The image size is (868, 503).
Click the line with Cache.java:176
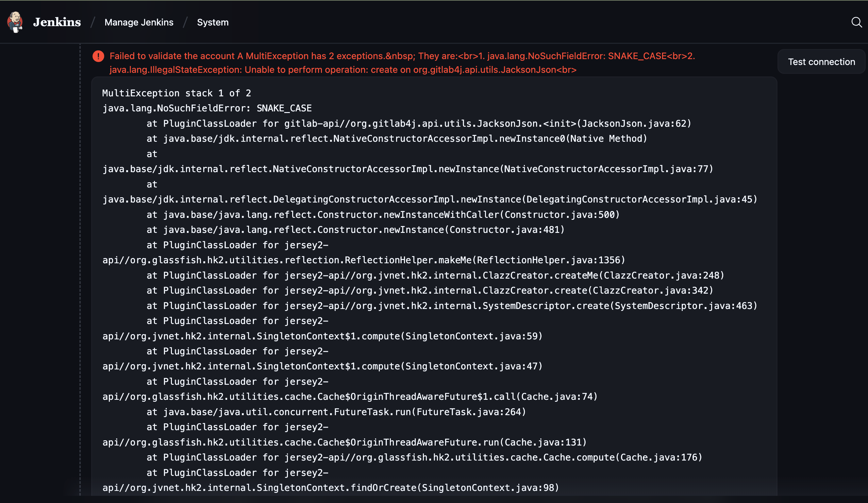(x=424, y=458)
